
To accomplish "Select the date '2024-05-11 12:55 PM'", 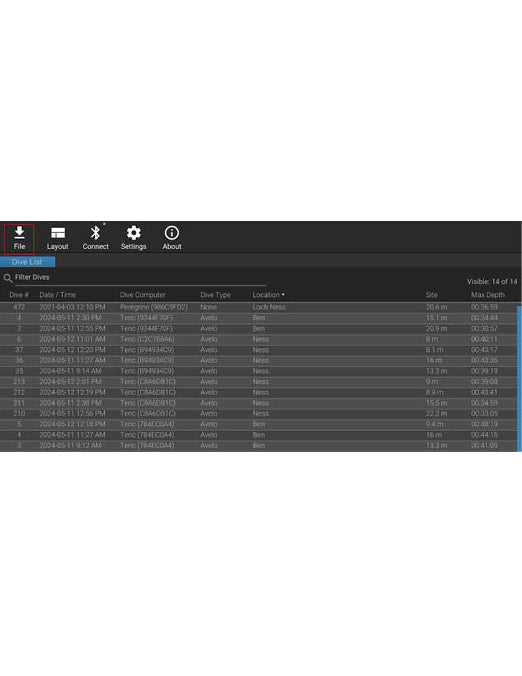I will pos(72,329).
